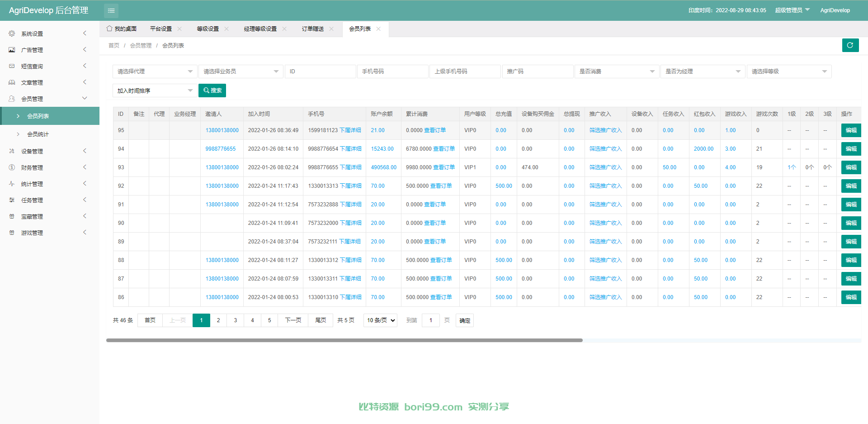
Task: Open the 是否消费 dropdown
Action: (617, 71)
